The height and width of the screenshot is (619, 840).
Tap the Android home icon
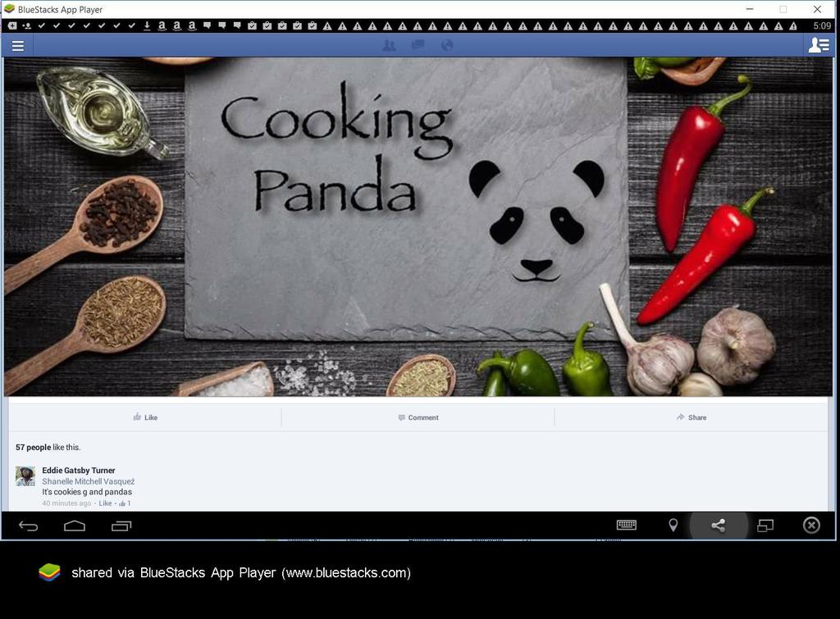tap(75, 526)
